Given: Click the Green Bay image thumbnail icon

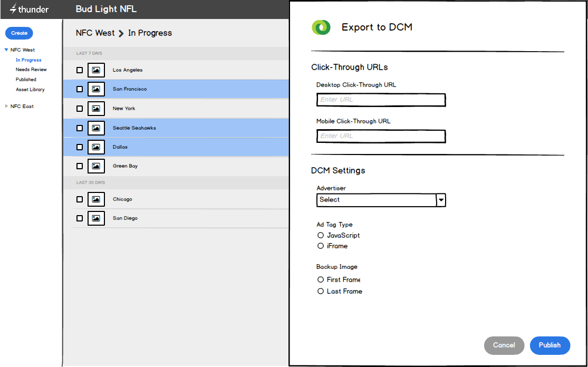Looking at the screenshot, I should (96, 166).
